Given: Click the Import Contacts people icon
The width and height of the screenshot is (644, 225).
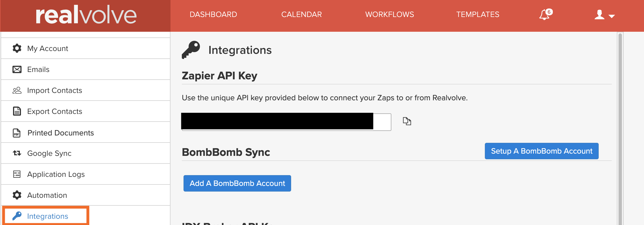Looking at the screenshot, I should pos(17,90).
